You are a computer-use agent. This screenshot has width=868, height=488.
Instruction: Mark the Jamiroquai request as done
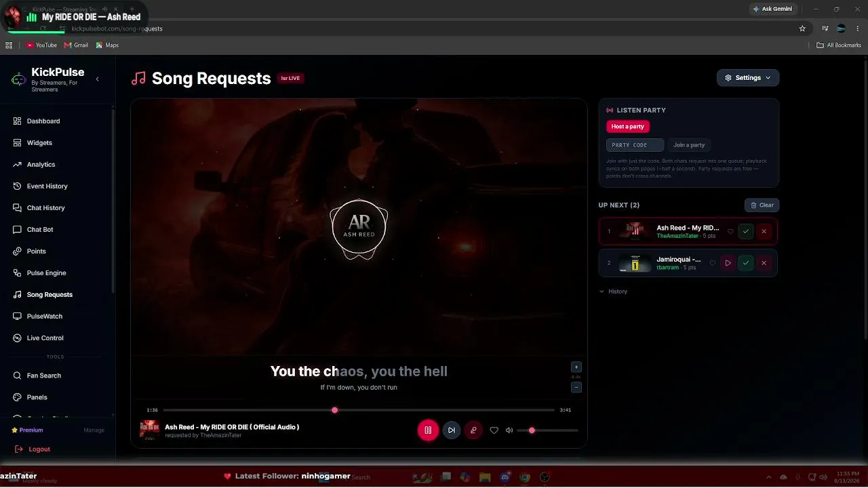coord(746,263)
